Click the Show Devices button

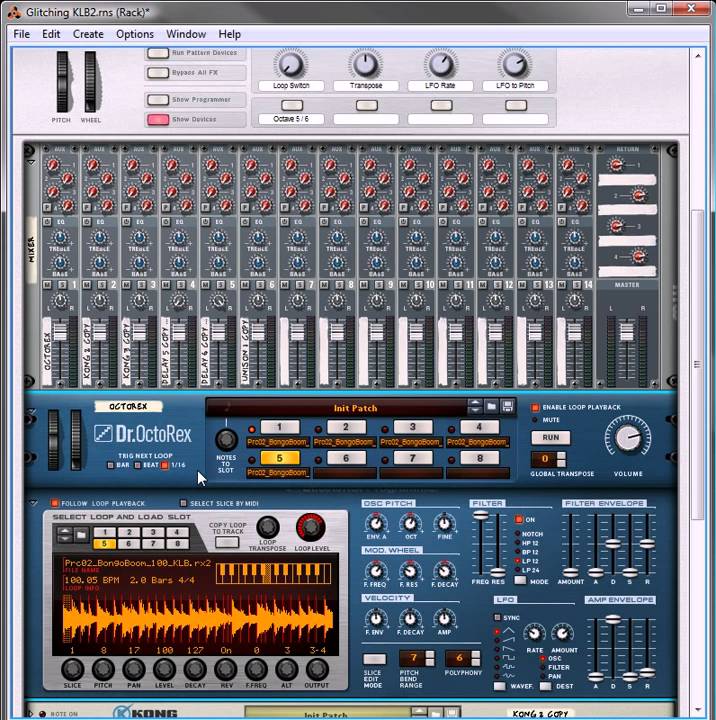click(x=158, y=119)
